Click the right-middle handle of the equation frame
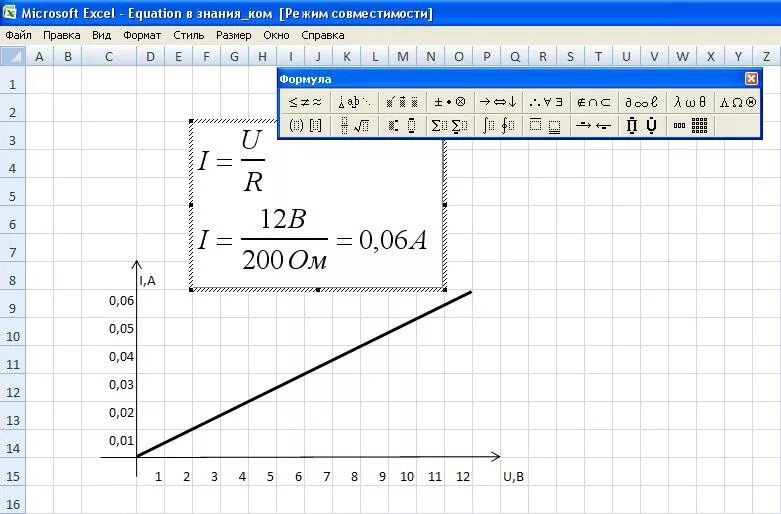Image resolution: width=781 pixels, height=514 pixels. pos(444,205)
